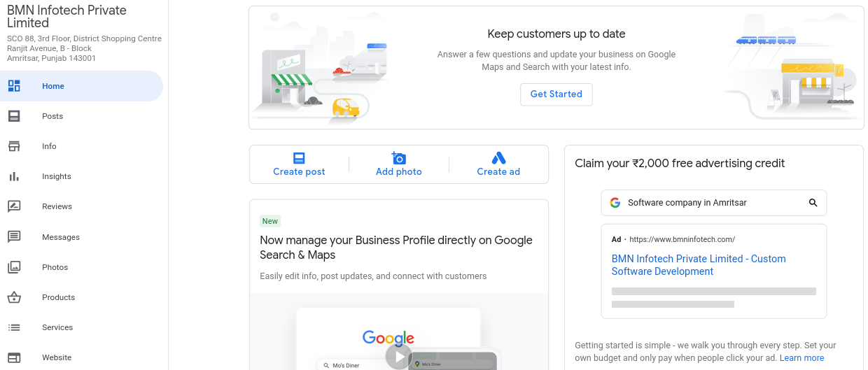Click the search magnifier in ad preview
Image resolution: width=868 pixels, height=370 pixels.
(x=813, y=203)
